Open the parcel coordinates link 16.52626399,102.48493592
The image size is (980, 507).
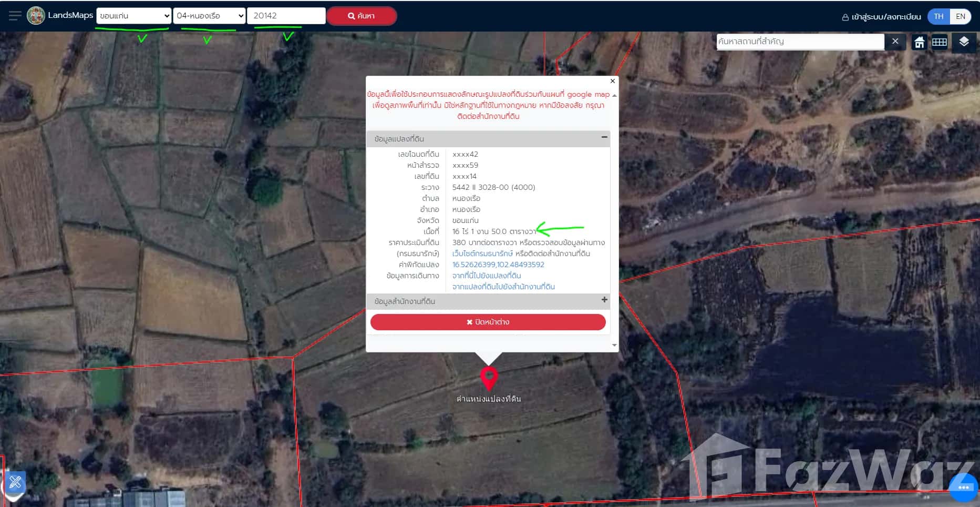pos(498,265)
